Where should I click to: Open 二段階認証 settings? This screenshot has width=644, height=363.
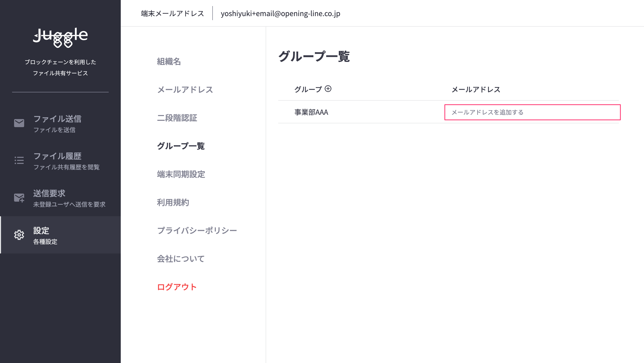[x=177, y=118]
